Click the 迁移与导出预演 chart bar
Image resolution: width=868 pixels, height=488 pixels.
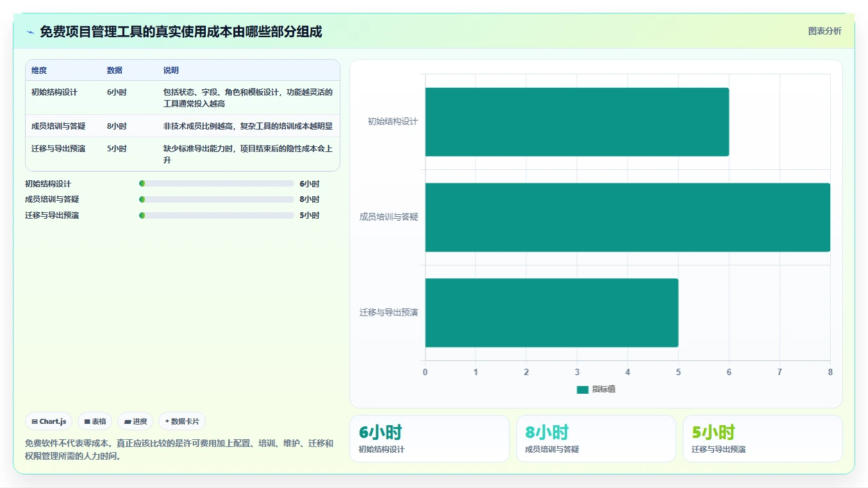[551, 313]
